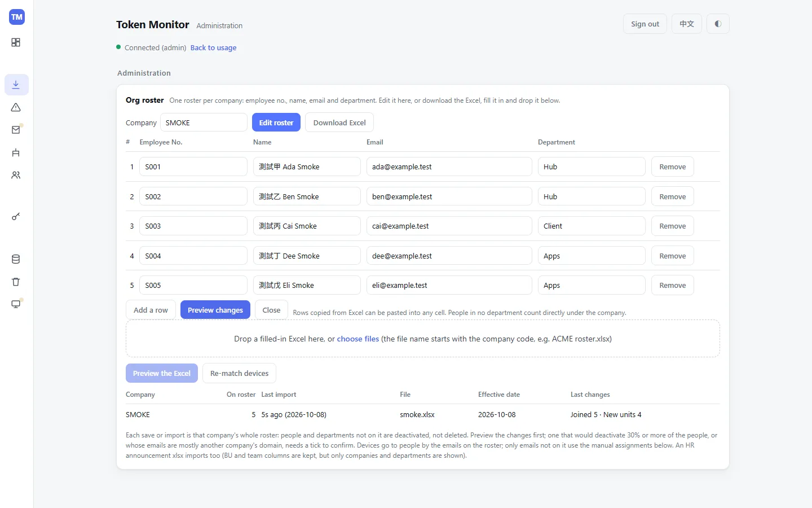Click Employee No. field containing S001
The image size is (812, 508).
coord(193,167)
